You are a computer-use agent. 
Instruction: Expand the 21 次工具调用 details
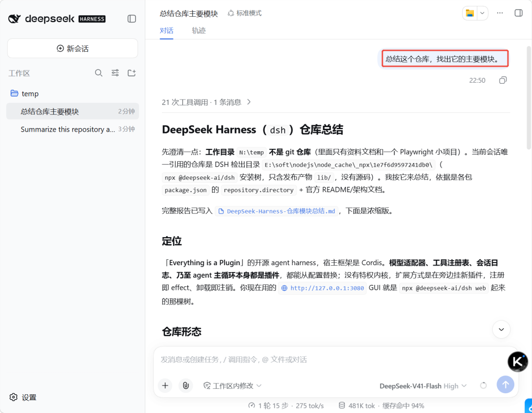pos(206,102)
